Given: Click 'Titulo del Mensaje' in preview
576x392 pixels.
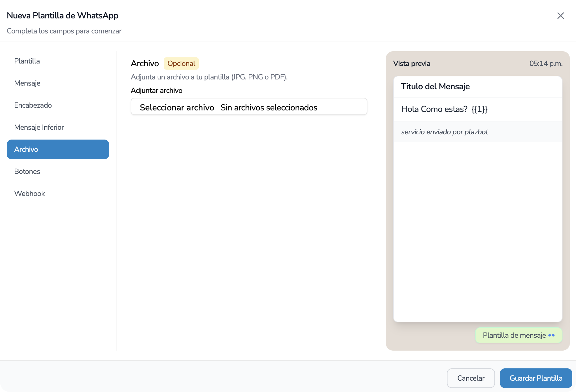Looking at the screenshot, I should [435, 86].
